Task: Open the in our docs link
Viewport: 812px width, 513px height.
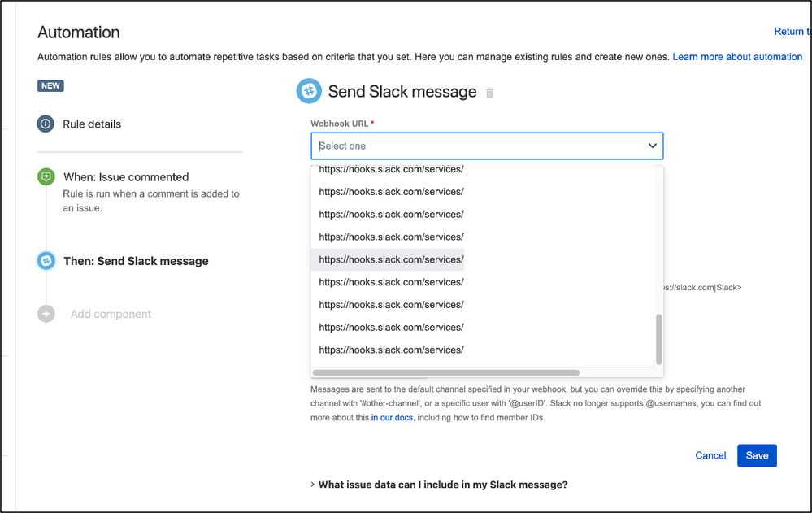Action: [x=392, y=418]
